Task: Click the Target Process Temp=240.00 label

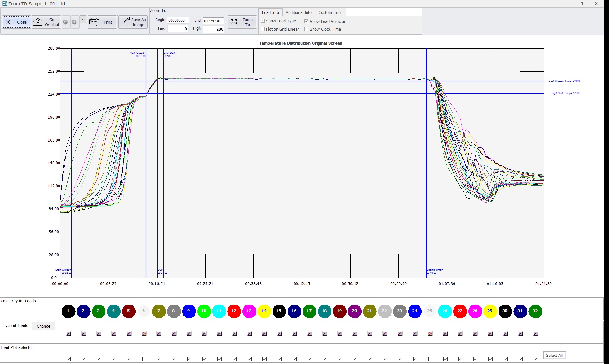Action: pos(563,81)
